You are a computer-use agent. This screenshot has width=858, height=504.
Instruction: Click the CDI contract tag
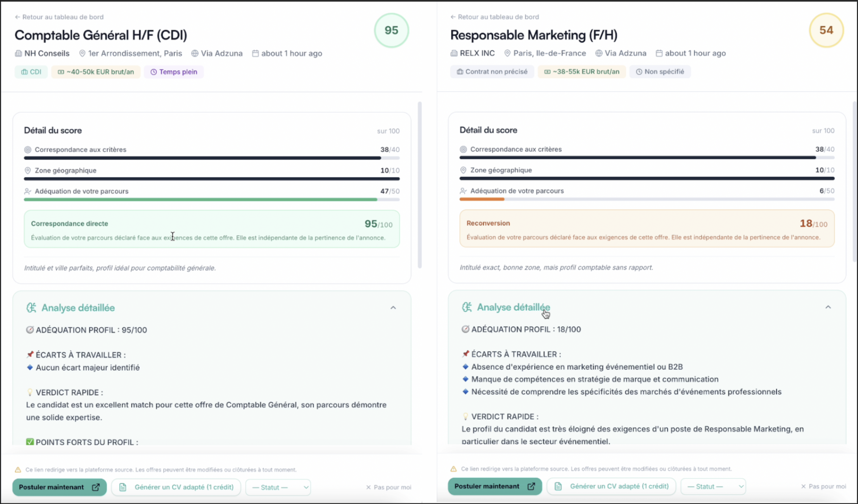point(31,72)
